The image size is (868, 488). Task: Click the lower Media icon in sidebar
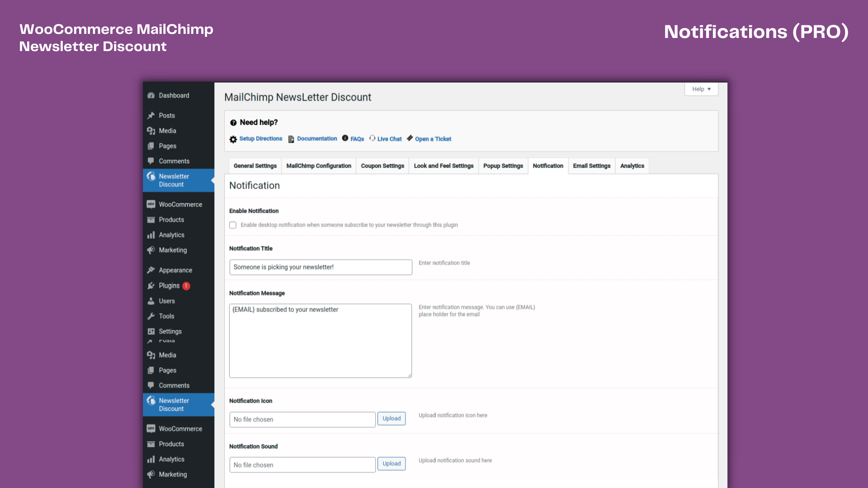[x=151, y=355]
